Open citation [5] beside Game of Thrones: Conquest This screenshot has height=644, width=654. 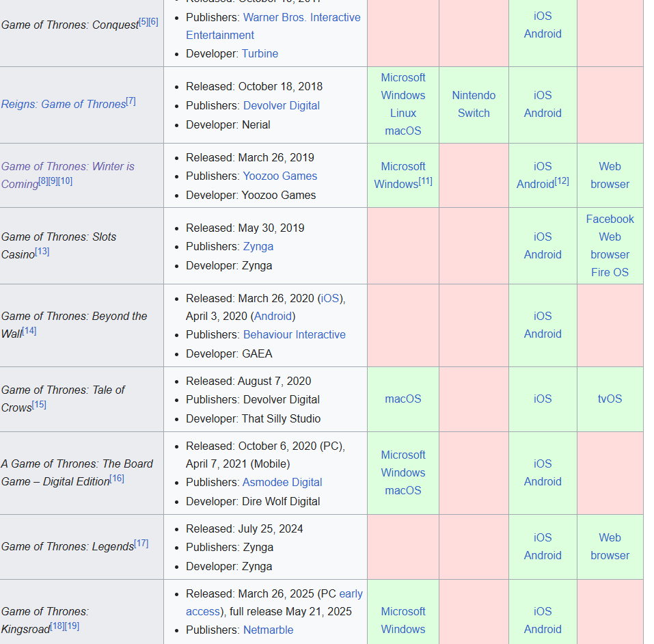click(144, 22)
